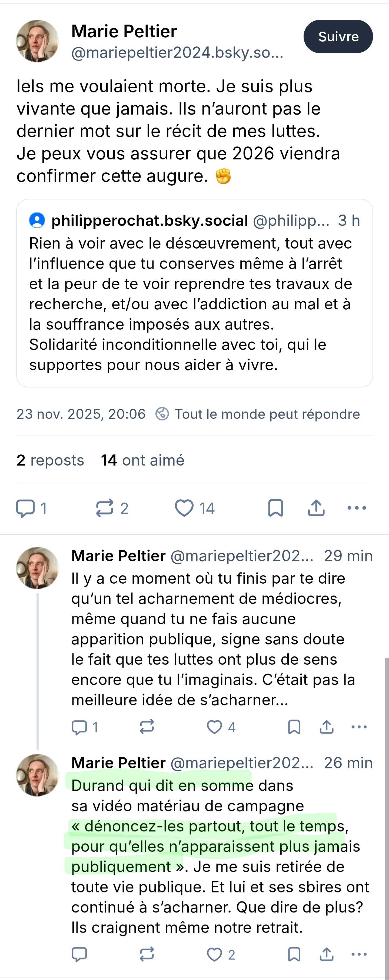Repost the main post with 2 reposts

(105, 508)
